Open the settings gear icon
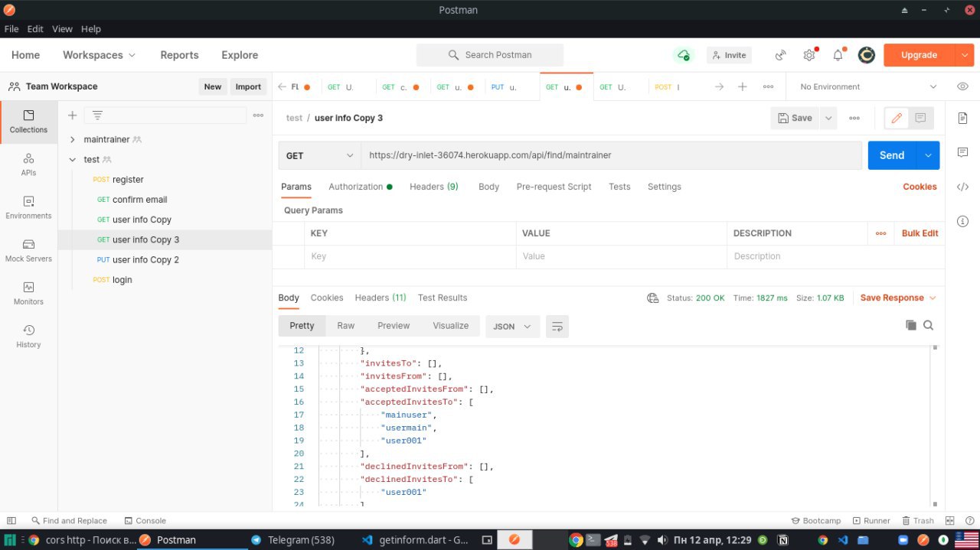 pyautogui.click(x=809, y=55)
